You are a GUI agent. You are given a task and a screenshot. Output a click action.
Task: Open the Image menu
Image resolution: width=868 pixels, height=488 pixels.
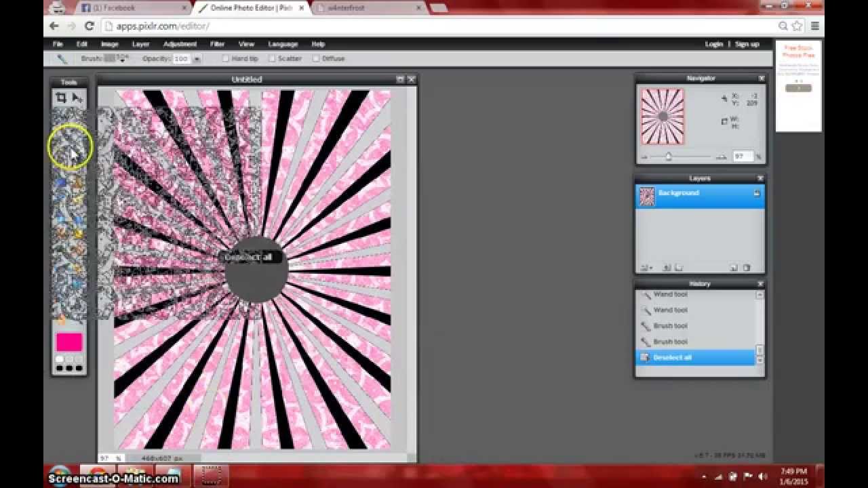coord(110,44)
